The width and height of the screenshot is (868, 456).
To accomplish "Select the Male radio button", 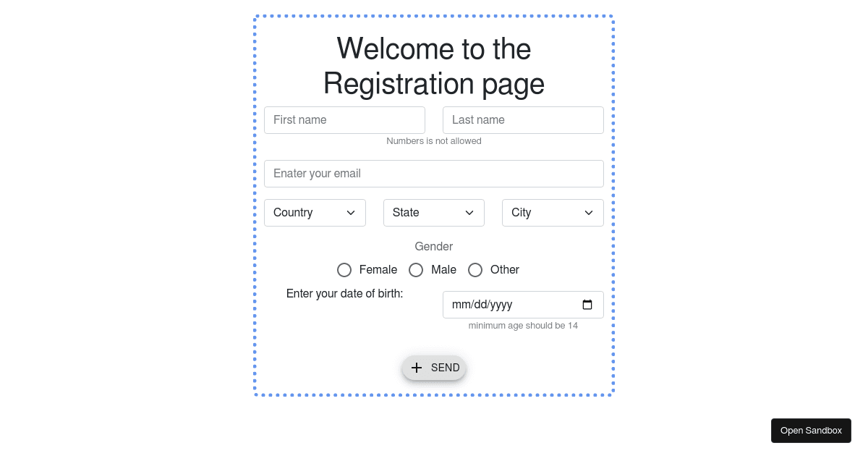I will [x=416, y=270].
